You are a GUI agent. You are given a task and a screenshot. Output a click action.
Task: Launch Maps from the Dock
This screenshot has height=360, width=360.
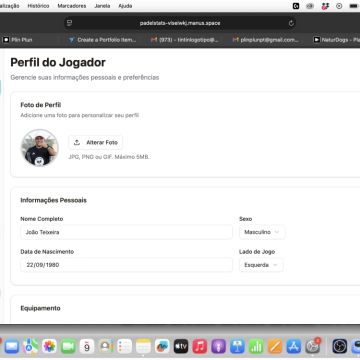pos(31,347)
